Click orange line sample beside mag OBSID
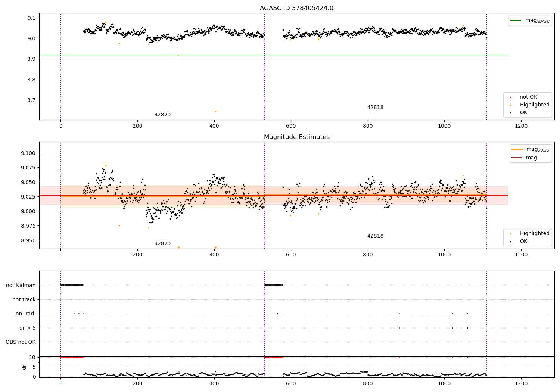The width and height of the screenshot is (560, 392). click(517, 149)
